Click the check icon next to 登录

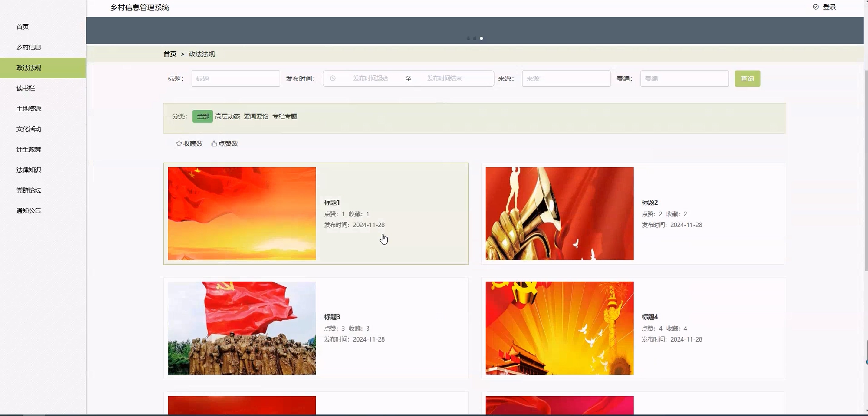[815, 7]
